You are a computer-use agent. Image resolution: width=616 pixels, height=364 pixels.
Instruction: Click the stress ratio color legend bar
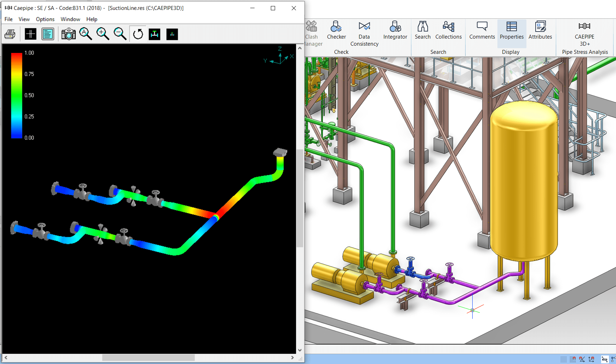tap(17, 96)
